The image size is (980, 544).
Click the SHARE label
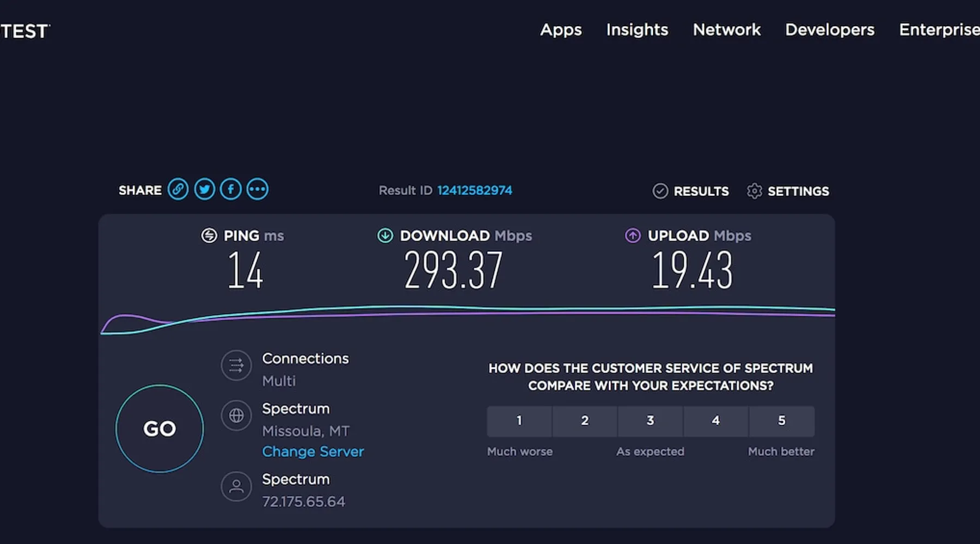click(x=140, y=190)
